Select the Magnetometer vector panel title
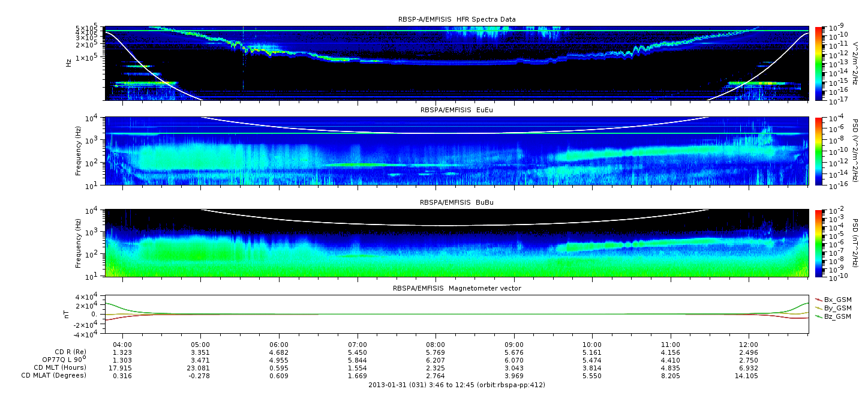This screenshot has width=868, height=395. coord(456,288)
